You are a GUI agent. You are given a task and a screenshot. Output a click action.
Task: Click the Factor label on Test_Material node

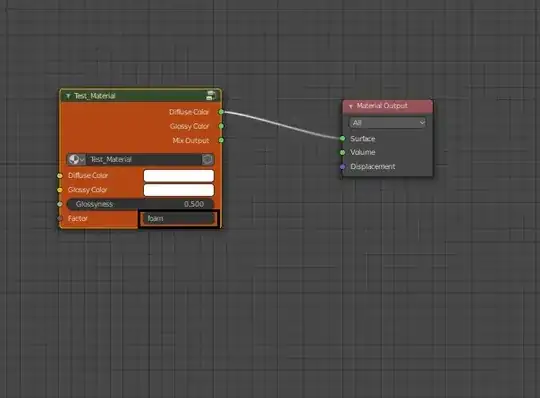click(78, 218)
